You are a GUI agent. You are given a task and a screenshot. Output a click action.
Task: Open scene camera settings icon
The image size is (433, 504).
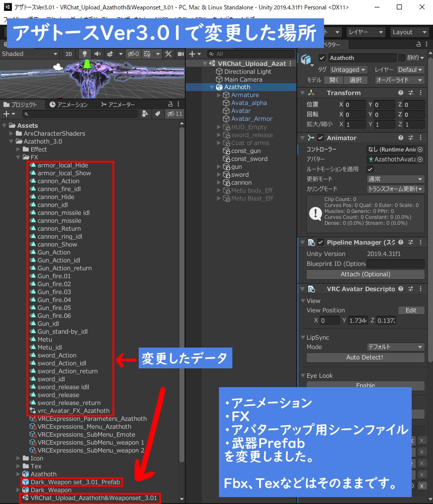click(181, 54)
